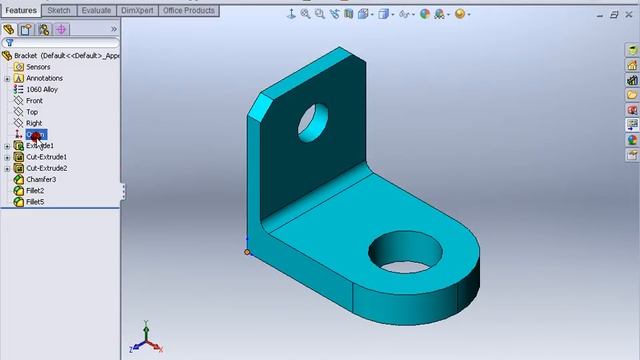Screen dimensions: 640x360
Task: Open the View Palette task pane tab
Action: point(632,125)
